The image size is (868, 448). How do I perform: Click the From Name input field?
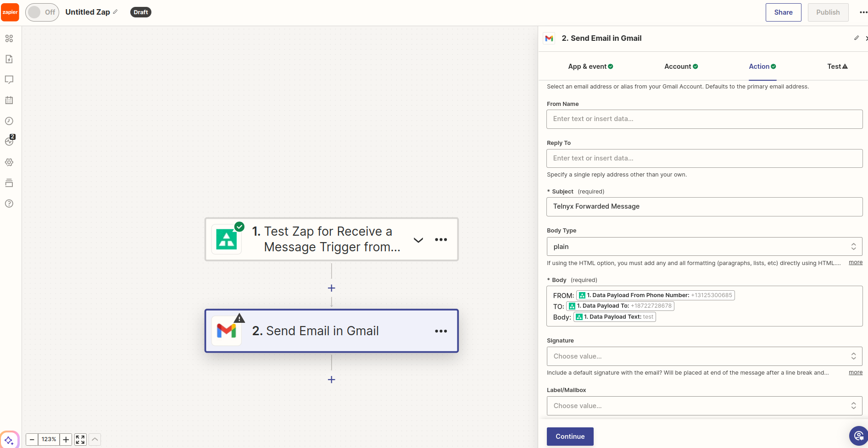[704, 119]
